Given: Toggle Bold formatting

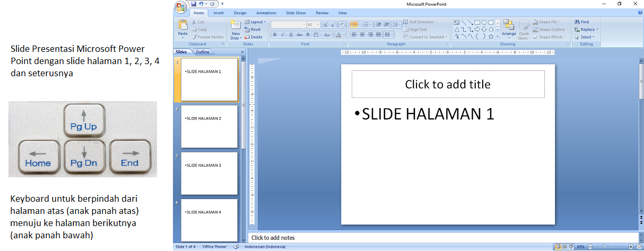Looking at the screenshot, I should click(275, 35).
